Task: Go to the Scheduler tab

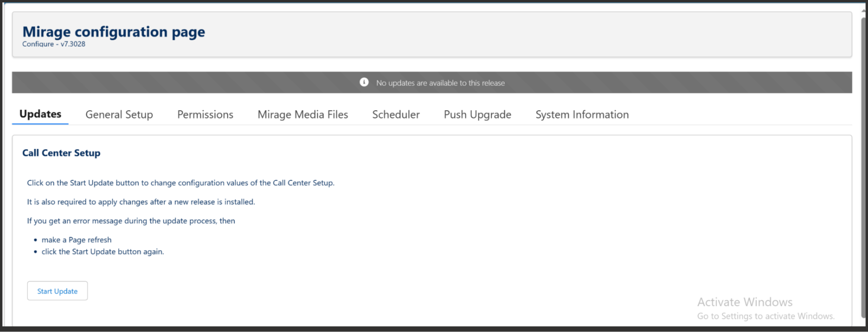Action: [x=396, y=115]
